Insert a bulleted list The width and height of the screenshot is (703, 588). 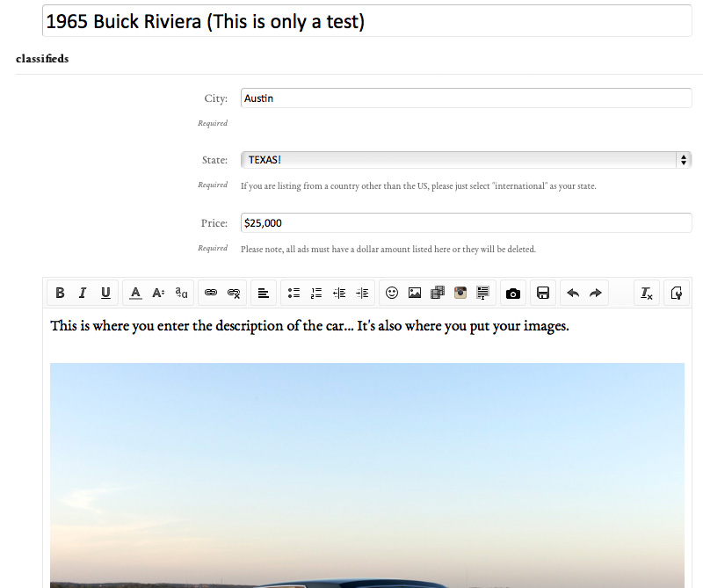click(x=294, y=293)
